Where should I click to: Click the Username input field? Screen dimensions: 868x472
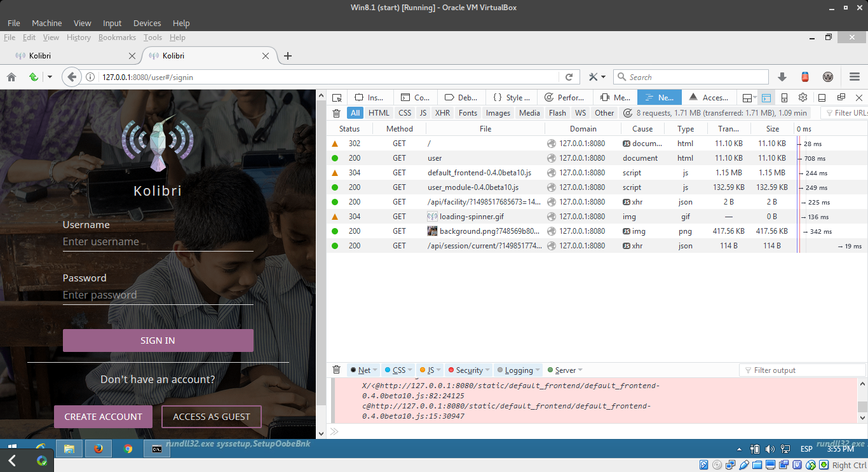pyautogui.click(x=158, y=241)
